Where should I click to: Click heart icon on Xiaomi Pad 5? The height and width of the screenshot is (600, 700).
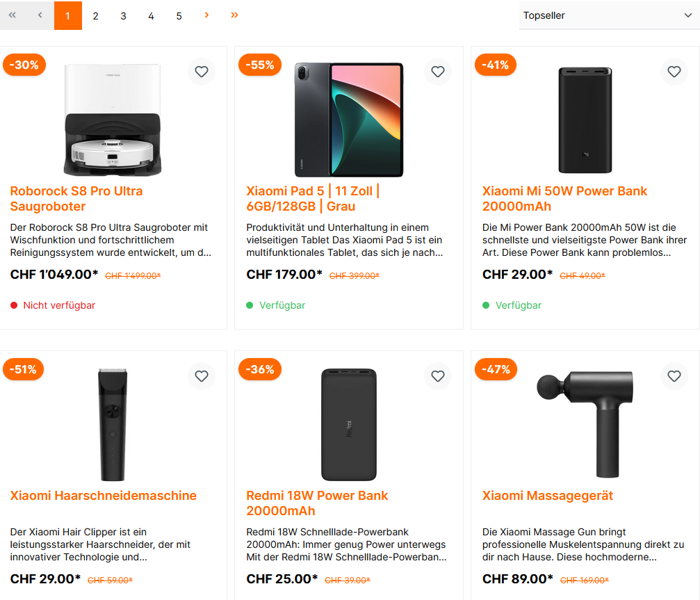pos(438,72)
